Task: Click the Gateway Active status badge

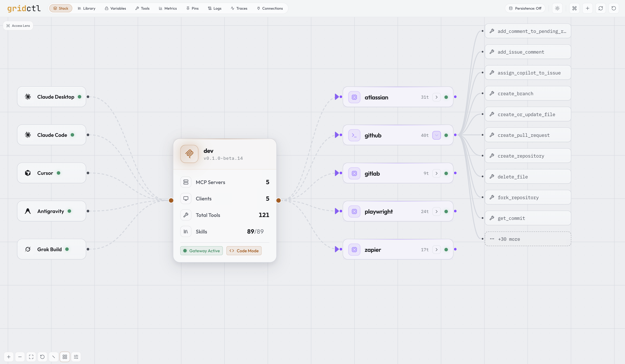Action: [x=201, y=251]
